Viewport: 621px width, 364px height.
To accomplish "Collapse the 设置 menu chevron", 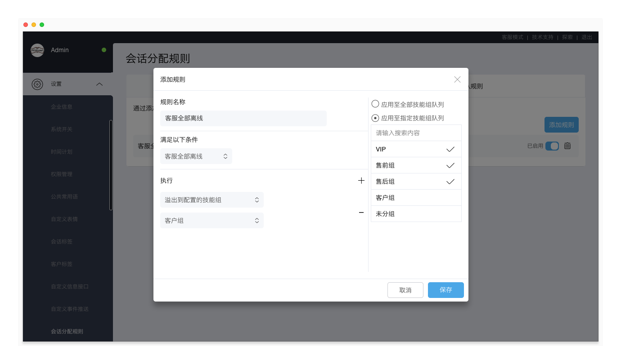I will click(99, 84).
